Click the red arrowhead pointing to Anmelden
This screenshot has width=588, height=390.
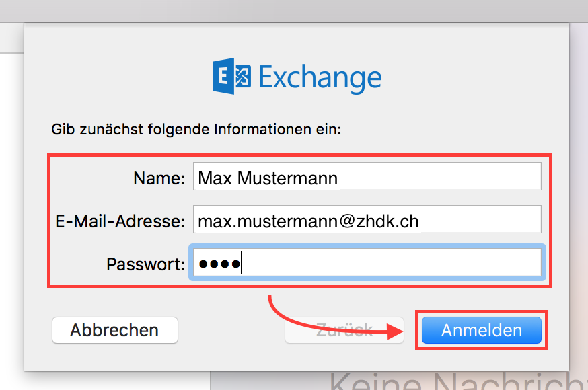point(398,331)
